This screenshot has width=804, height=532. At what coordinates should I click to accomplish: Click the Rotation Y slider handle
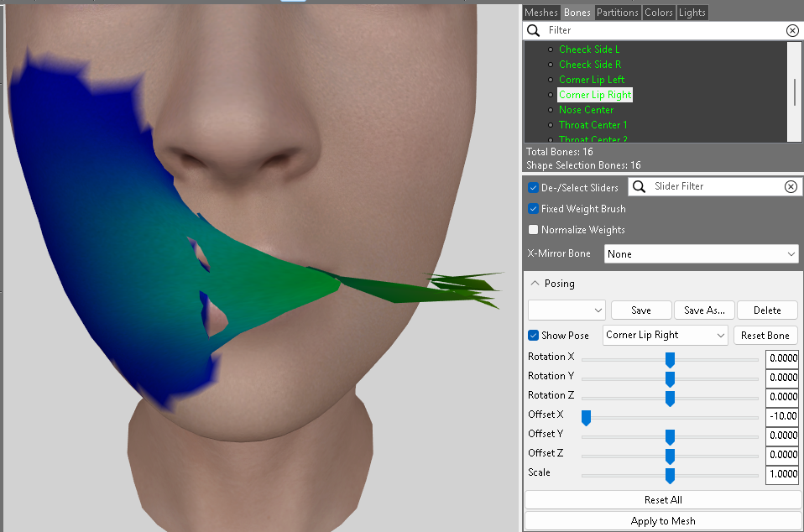(670, 379)
